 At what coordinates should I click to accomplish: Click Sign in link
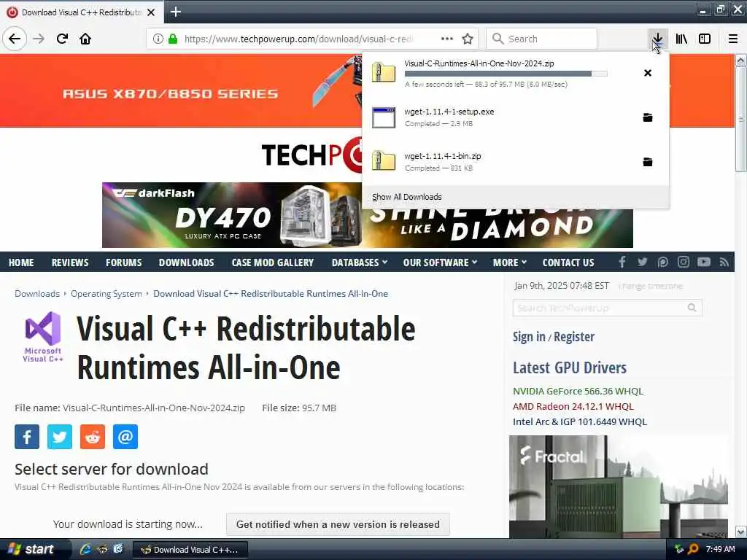tap(529, 337)
